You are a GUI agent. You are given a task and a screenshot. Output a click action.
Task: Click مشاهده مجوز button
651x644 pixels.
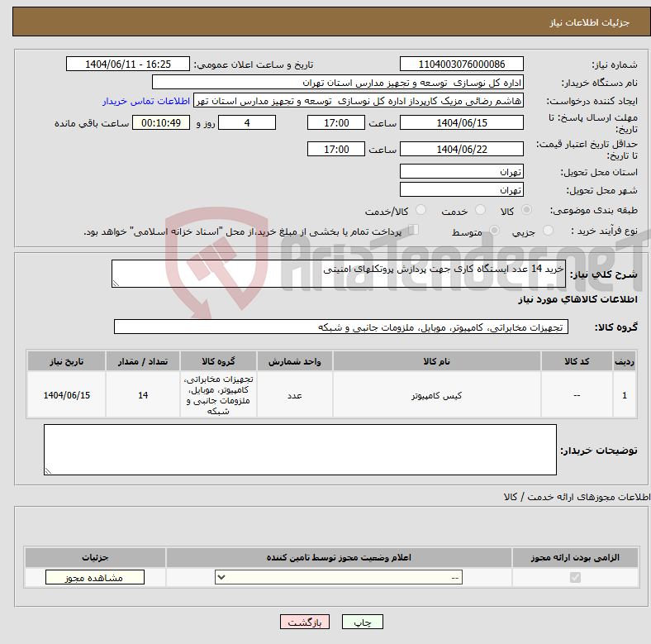(95, 577)
